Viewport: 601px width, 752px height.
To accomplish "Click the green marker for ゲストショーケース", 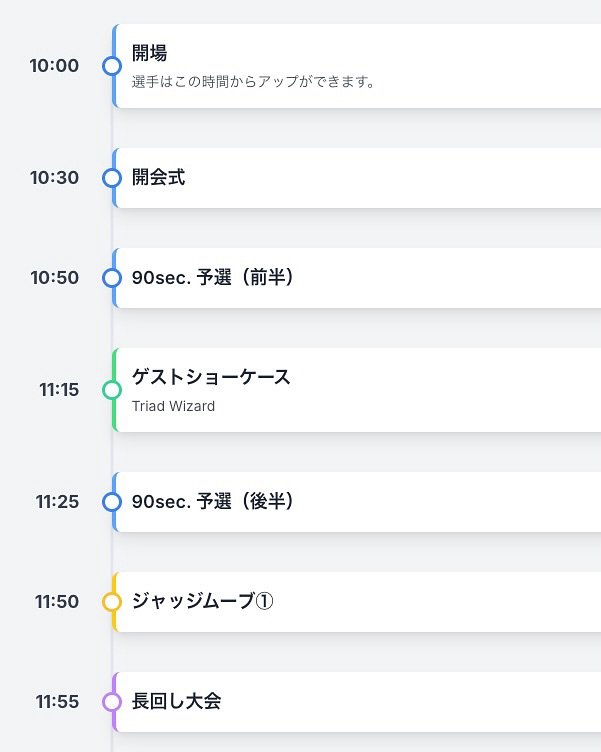I will coord(112,390).
